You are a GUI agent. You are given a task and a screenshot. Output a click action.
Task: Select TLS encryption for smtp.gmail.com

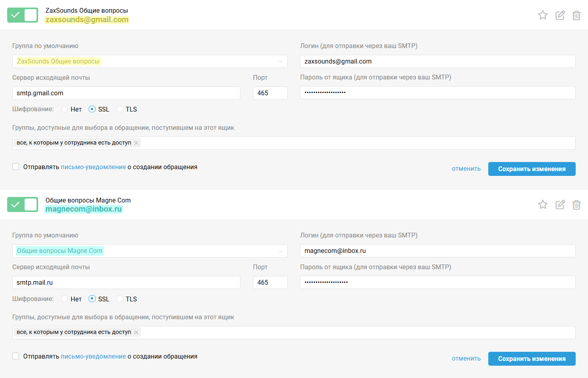click(x=120, y=109)
